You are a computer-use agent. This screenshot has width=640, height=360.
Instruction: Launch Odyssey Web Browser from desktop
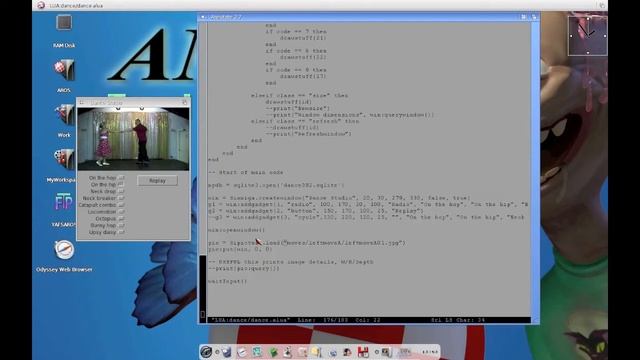pyautogui.click(x=64, y=250)
